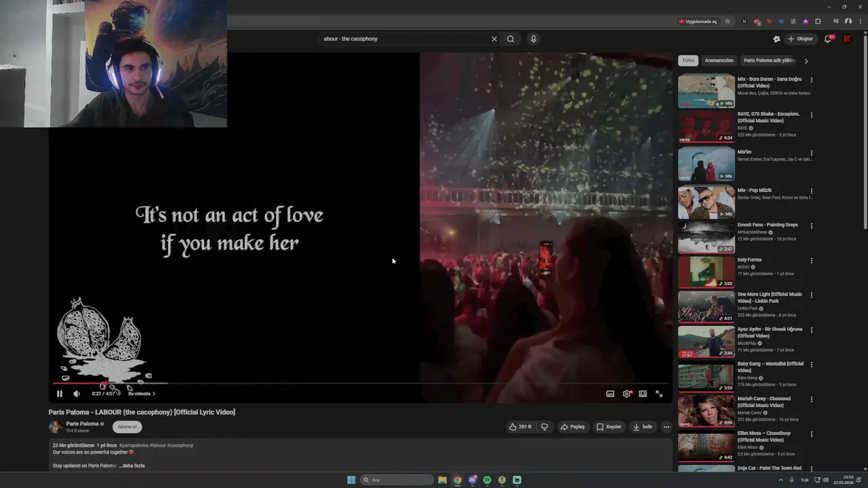Click the flower-shaped icon beside Oluştur

tap(776, 39)
